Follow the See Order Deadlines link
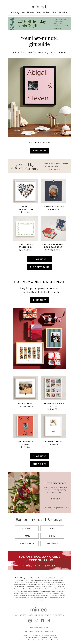This screenshot has height=644, width=79. 52,170
